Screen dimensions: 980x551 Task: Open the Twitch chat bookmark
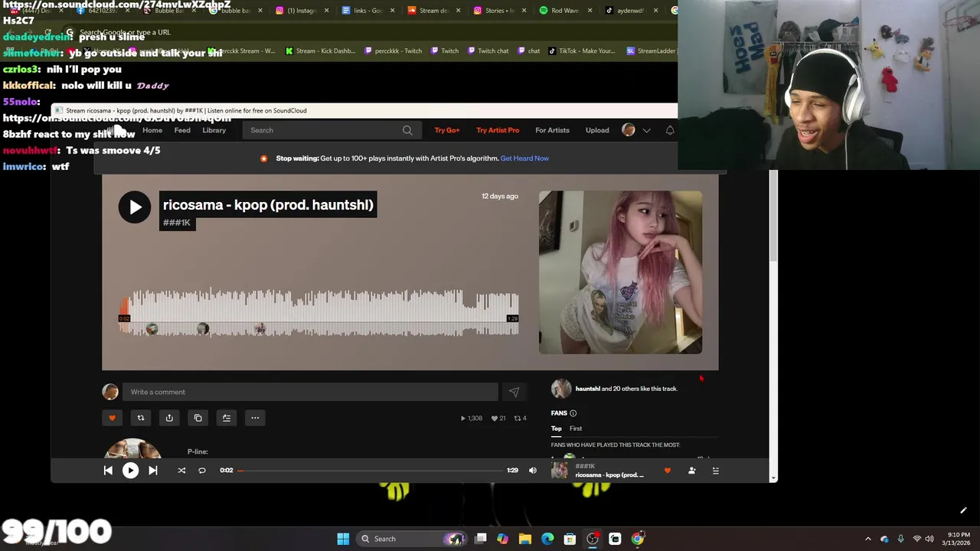coord(487,51)
